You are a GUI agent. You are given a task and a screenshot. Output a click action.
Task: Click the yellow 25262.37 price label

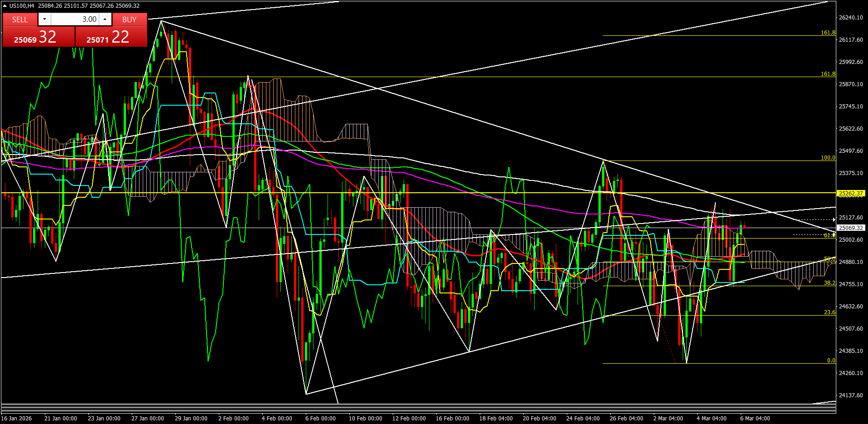click(851, 194)
